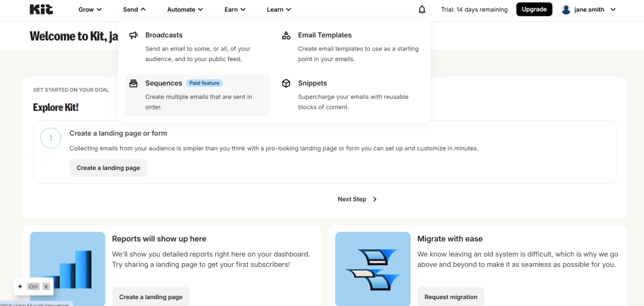
Task: Click the Sequences inbox icon
Action: [x=133, y=83]
